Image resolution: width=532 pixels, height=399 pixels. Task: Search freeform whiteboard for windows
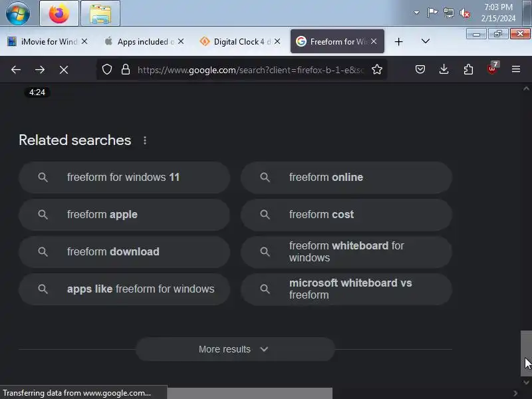346,252
